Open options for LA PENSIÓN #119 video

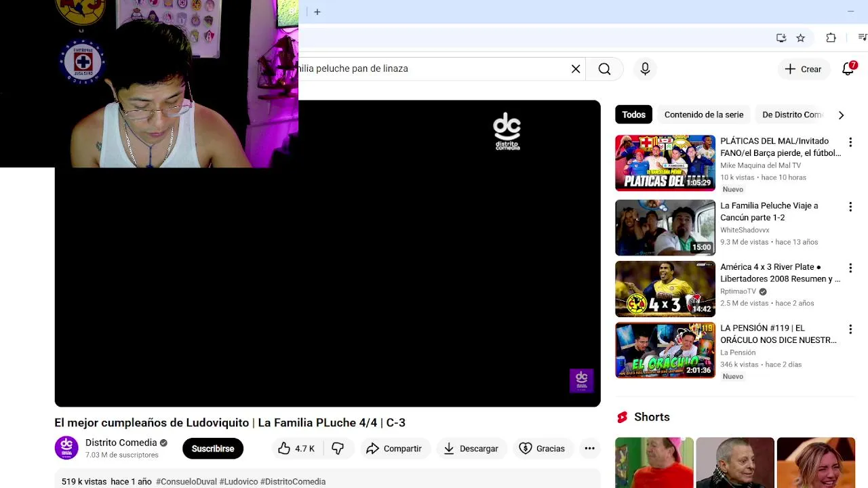pos(850,329)
